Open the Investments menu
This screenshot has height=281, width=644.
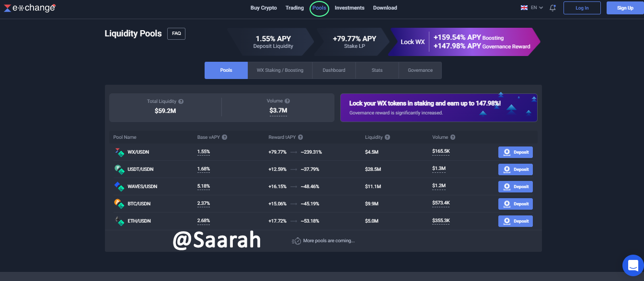point(349,8)
